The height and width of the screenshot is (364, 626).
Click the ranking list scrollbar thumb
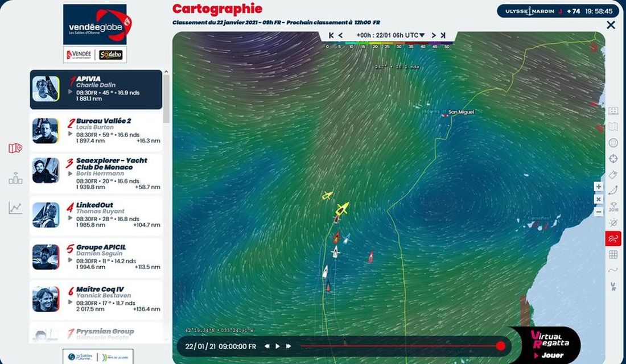tap(166, 98)
